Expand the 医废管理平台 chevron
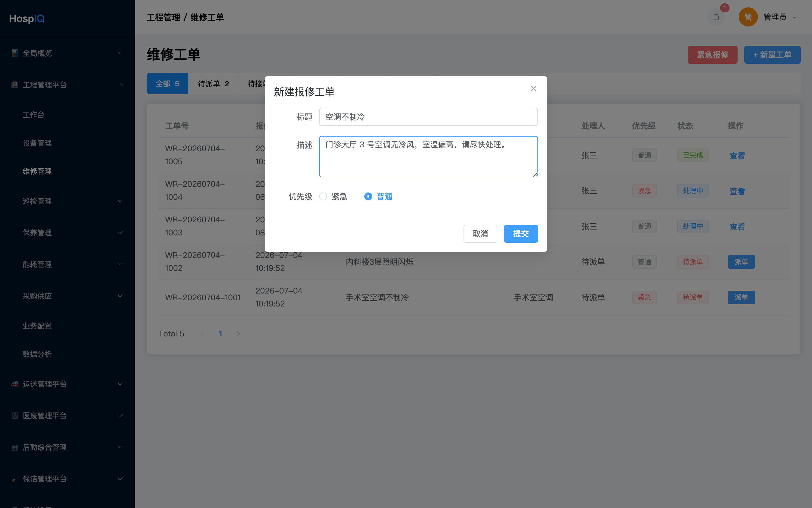Viewport: 812px width, 508px height. pos(120,415)
